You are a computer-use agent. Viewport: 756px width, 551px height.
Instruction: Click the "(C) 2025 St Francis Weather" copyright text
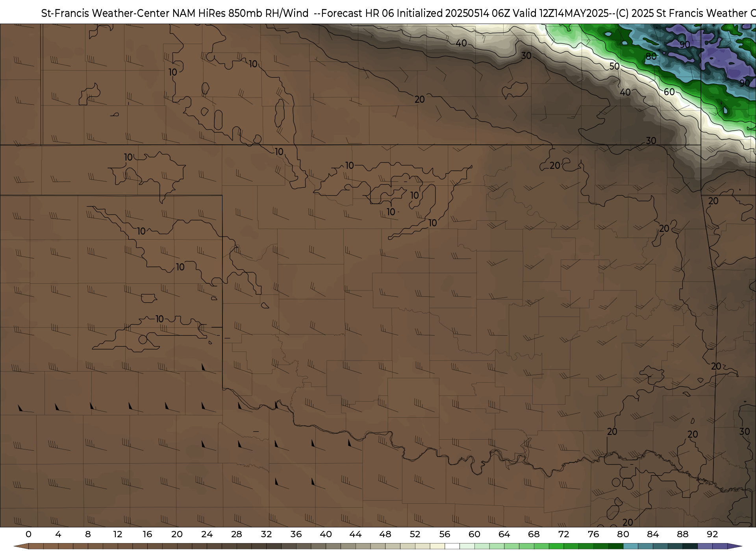click(681, 13)
